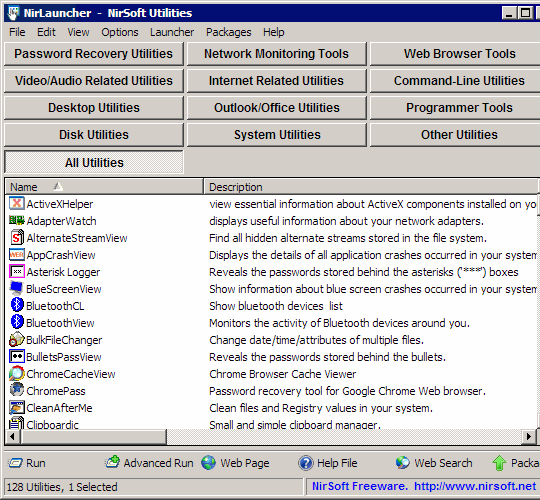This screenshot has width=540, height=500.
Task: Select the ActiveXHelper name text
Action: [60, 204]
